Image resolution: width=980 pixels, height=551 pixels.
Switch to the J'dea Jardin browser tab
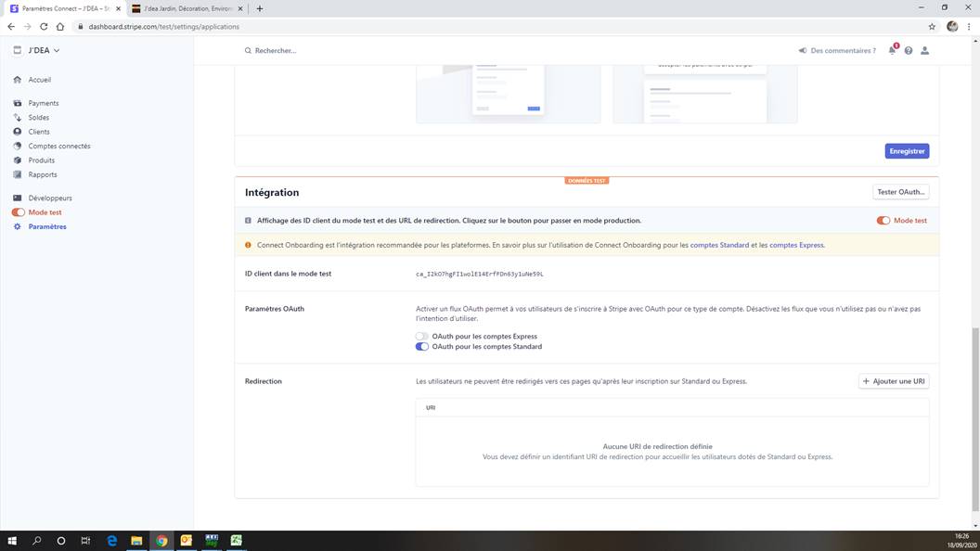point(187,8)
